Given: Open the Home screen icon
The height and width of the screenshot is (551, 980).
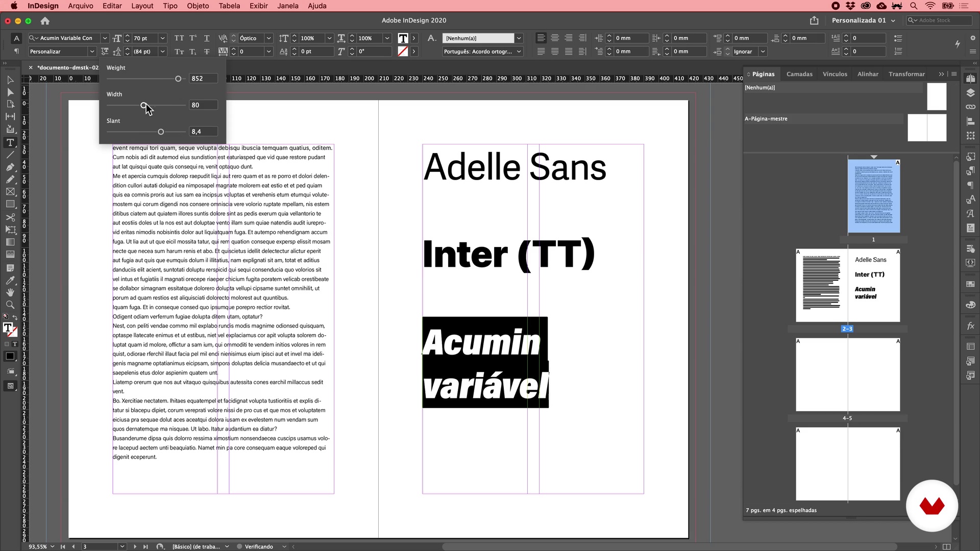Looking at the screenshot, I should point(45,21).
